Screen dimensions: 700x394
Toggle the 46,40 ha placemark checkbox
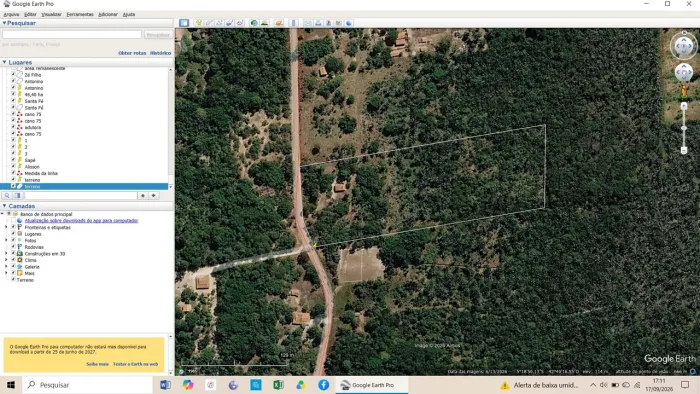pos(13,94)
